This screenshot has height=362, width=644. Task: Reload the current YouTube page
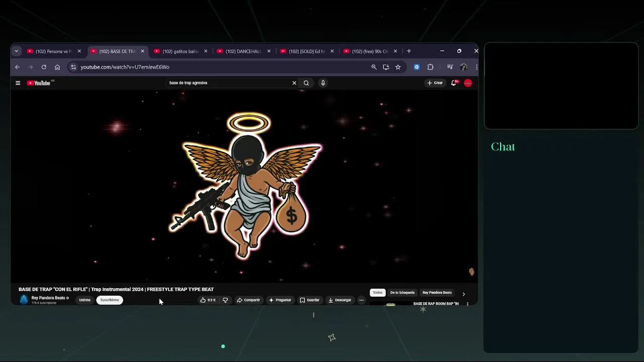44,67
